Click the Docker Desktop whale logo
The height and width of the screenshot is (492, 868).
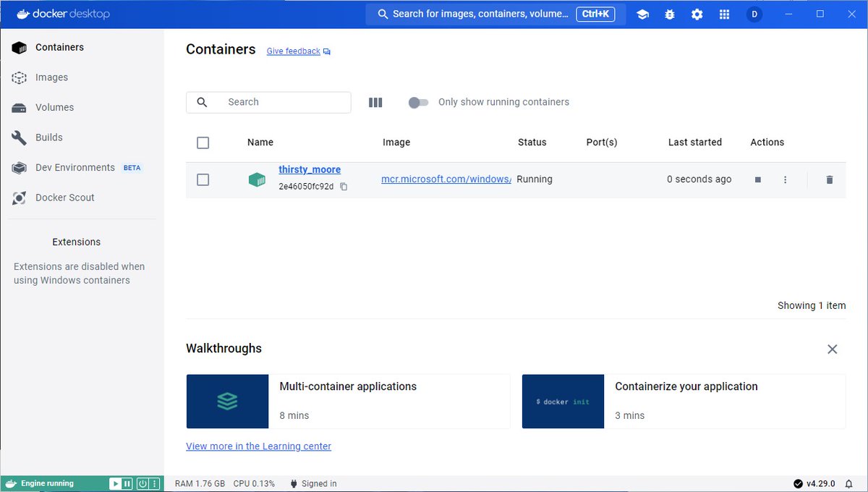pos(22,14)
